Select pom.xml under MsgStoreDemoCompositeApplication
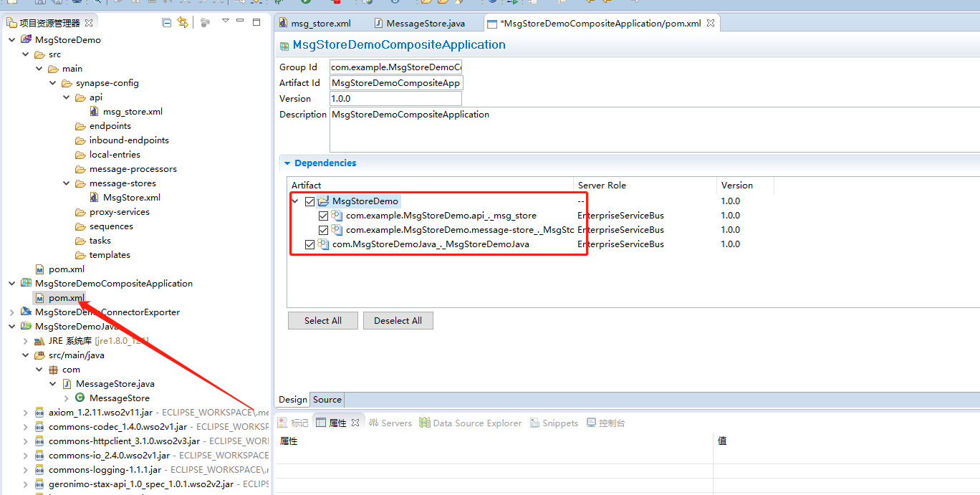The image size is (980, 495). 66,298
